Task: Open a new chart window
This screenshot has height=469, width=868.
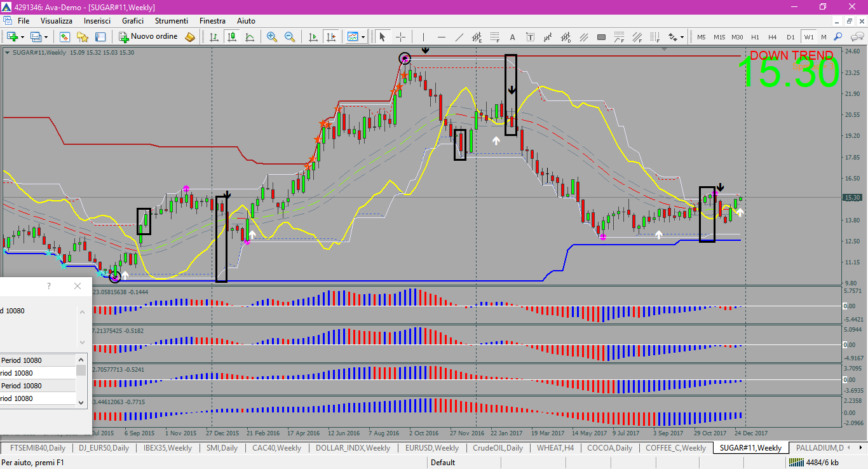Action: [12, 37]
